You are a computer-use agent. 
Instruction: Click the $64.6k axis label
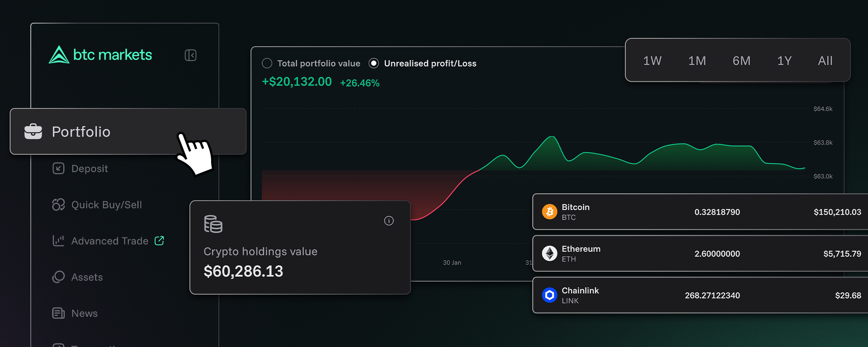click(x=823, y=109)
